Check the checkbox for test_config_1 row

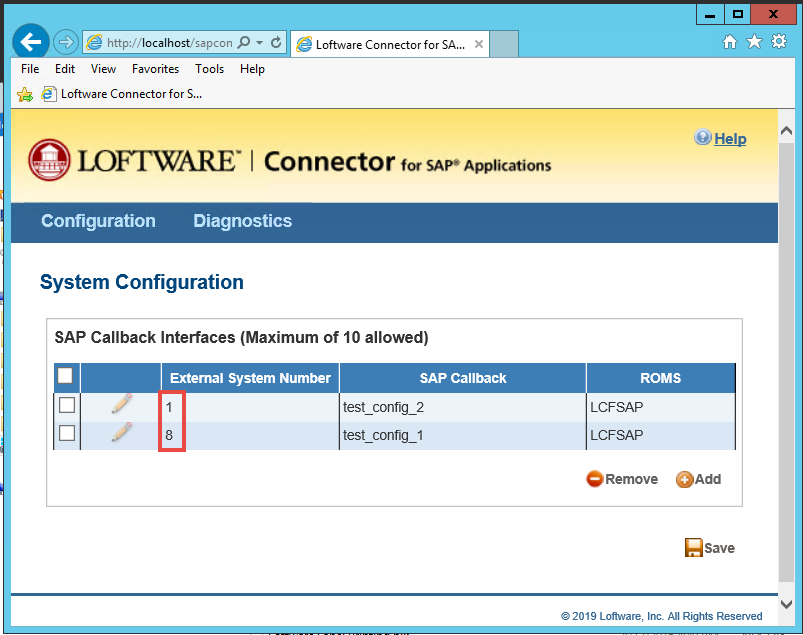pyautogui.click(x=67, y=433)
